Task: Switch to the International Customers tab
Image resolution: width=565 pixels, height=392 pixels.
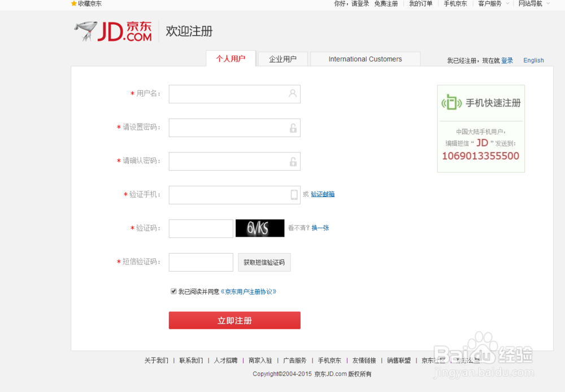Action: [x=364, y=59]
